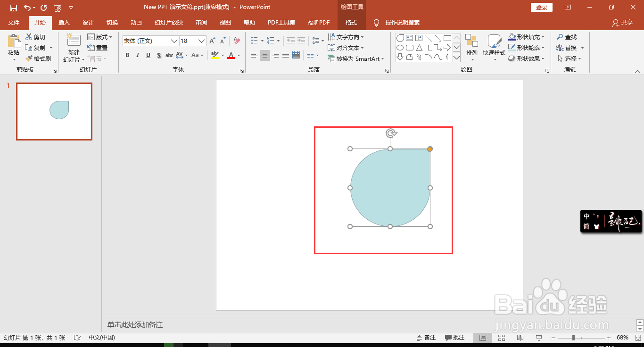This screenshot has width=644, height=347.
Task: Open the font name dropdown 宋体 (正文)
Action: coord(174,41)
